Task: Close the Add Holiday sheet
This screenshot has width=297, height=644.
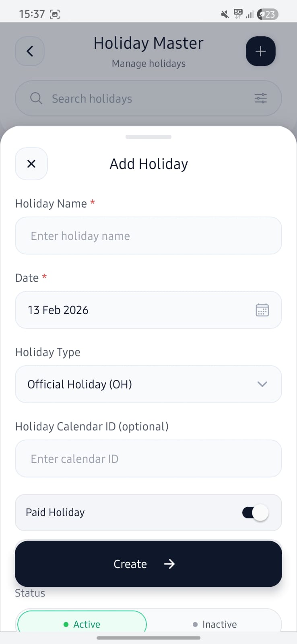Action: click(31, 164)
